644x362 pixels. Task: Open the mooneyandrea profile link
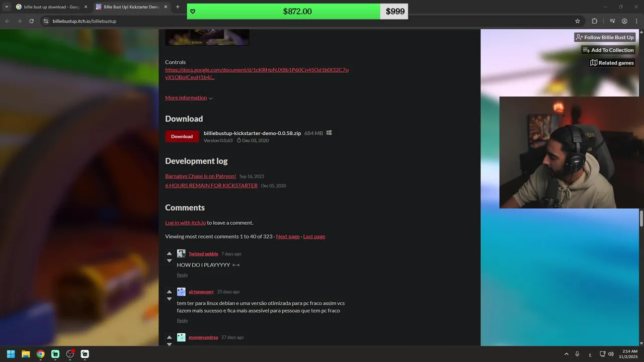[203, 337]
